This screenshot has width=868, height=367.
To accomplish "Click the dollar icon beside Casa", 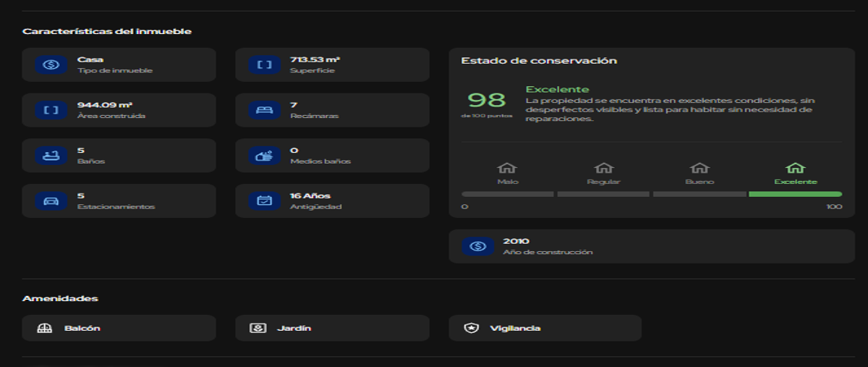I will [51, 65].
